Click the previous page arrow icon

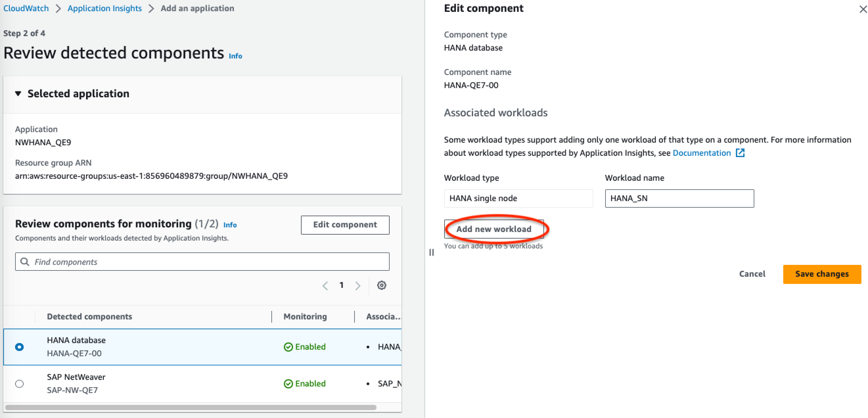[326, 286]
